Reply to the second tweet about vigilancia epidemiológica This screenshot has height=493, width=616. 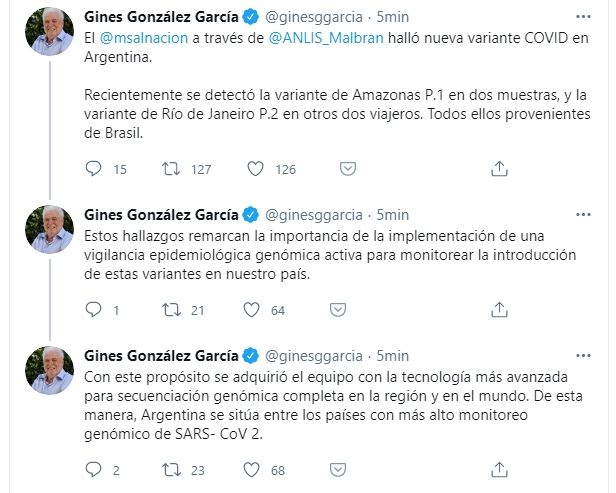[95, 311]
